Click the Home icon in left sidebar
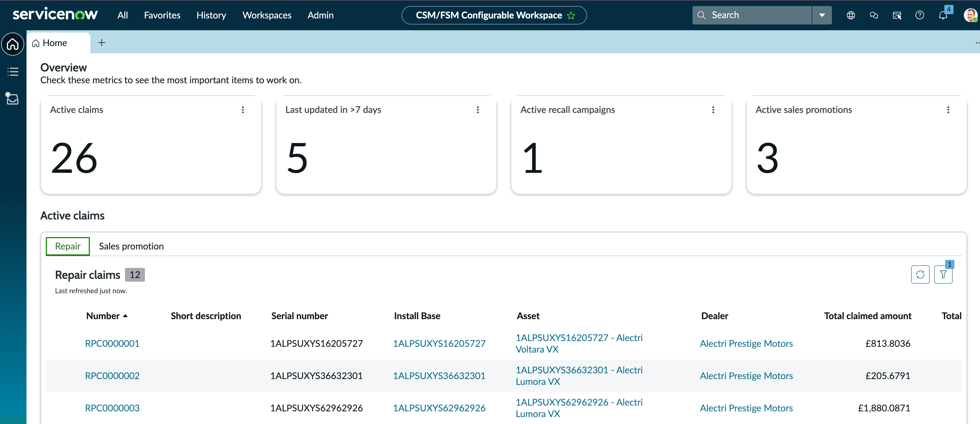Viewport: 980px width, 424px height. tap(13, 44)
